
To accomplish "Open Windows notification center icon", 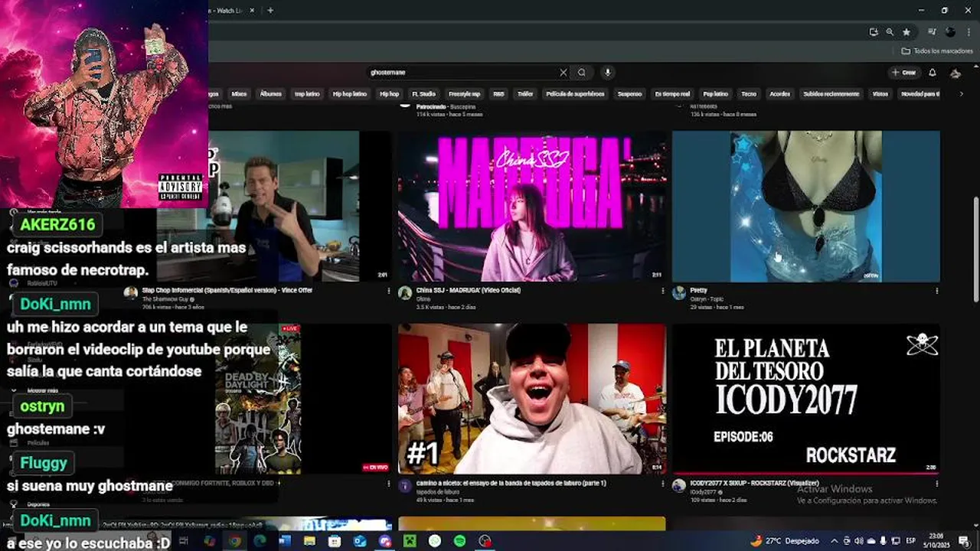I will pos(963,541).
